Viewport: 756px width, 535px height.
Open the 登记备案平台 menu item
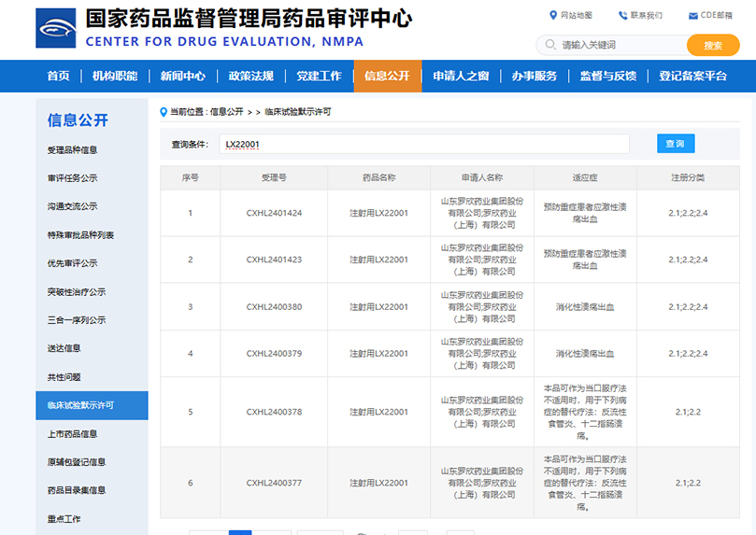692,77
